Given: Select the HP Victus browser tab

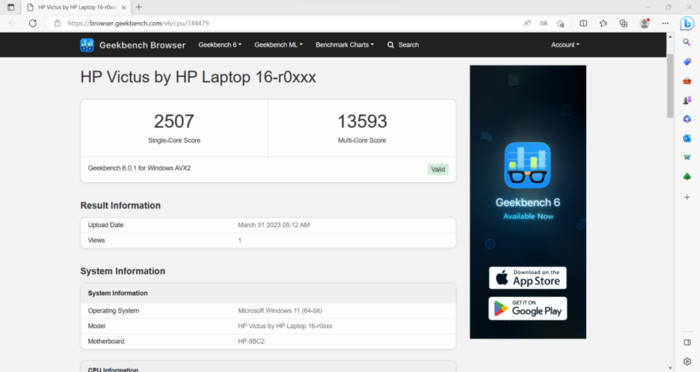Looking at the screenshot, I should tap(76, 7).
